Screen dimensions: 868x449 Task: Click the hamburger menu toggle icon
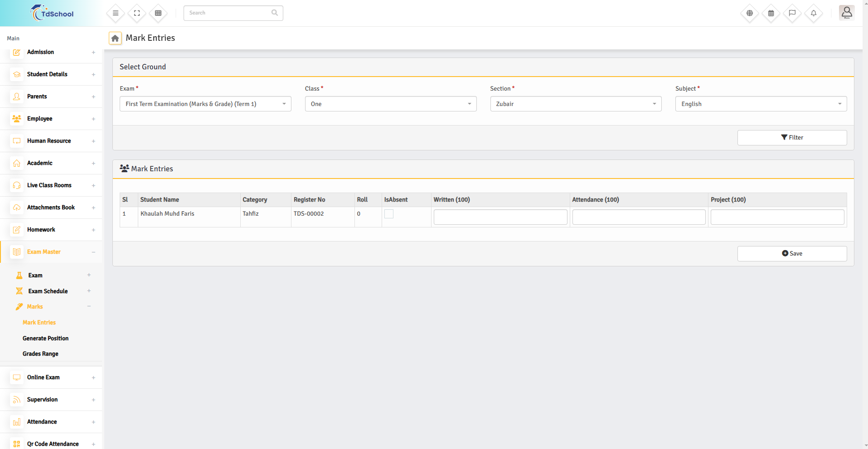(x=116, y=13)
